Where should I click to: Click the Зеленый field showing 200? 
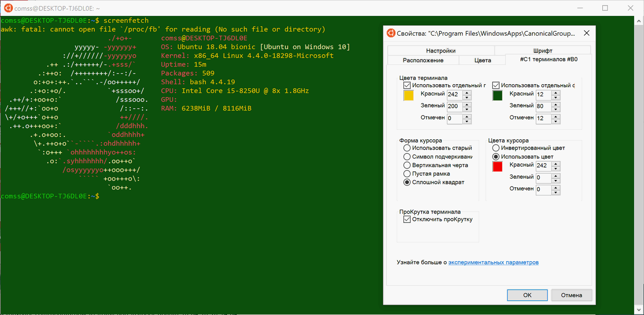(x=455, y=107)
